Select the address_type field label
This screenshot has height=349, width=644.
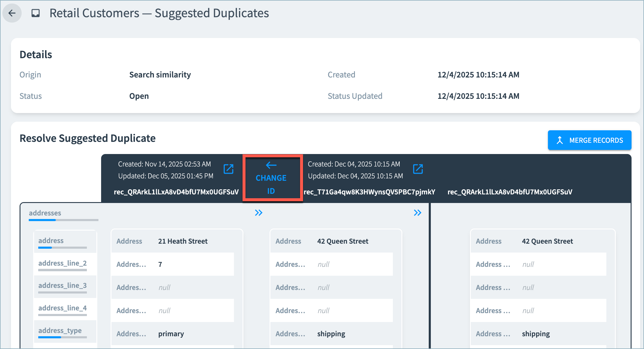click(x=60, y=331)
